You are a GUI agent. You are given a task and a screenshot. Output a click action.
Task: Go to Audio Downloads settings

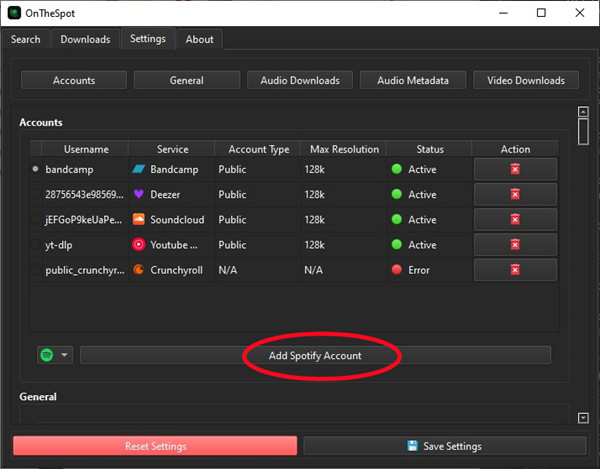coord(300,80)
